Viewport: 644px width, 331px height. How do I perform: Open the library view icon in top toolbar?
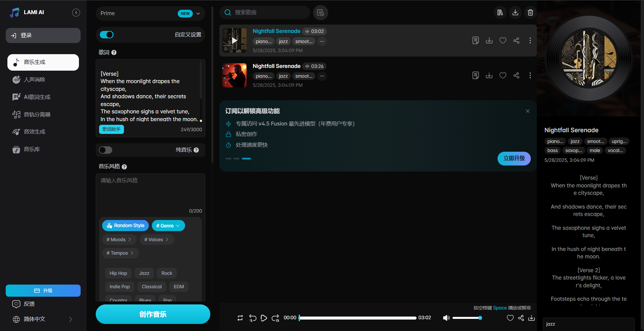(500, 12)
